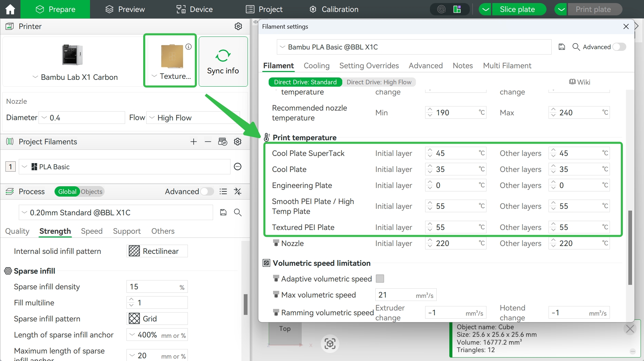
Task: Open the Cooling filament tab
Action: pyautogui.click(x=317, y=66)
